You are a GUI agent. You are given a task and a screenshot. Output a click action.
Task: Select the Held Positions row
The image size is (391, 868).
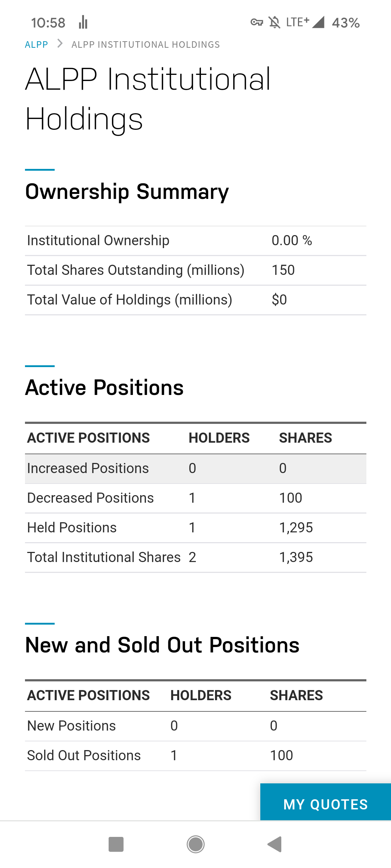click(x=195, y=528)
